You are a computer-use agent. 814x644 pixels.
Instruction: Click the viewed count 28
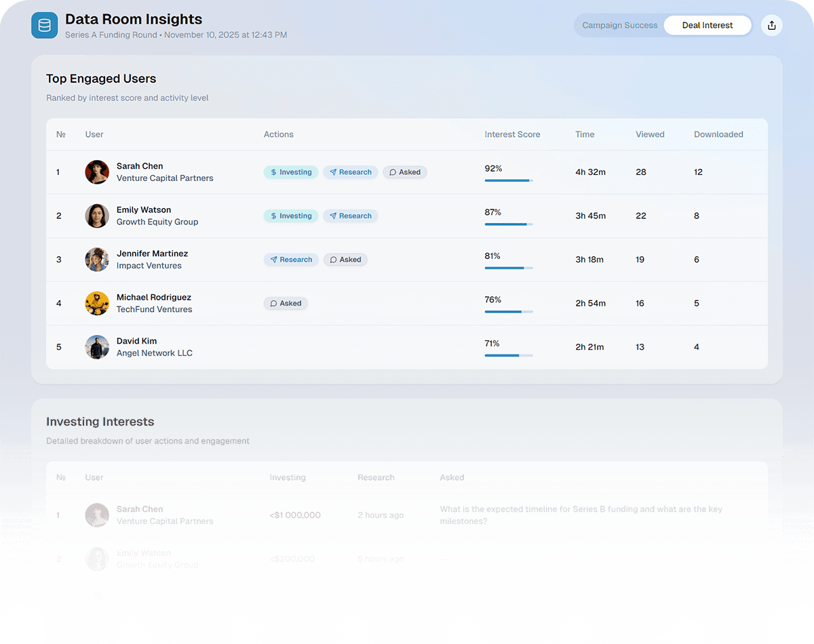coord(641,172)
